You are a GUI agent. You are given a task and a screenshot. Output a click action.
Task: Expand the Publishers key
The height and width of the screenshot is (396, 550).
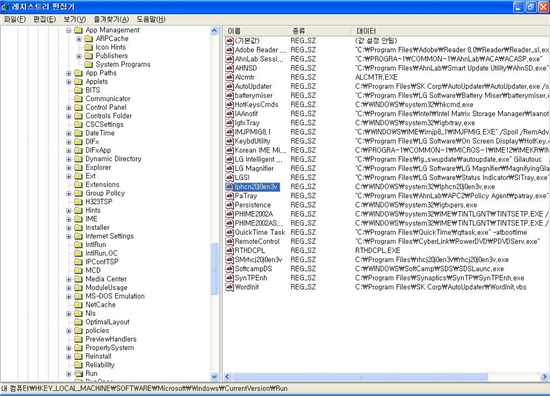coord(79,56)
